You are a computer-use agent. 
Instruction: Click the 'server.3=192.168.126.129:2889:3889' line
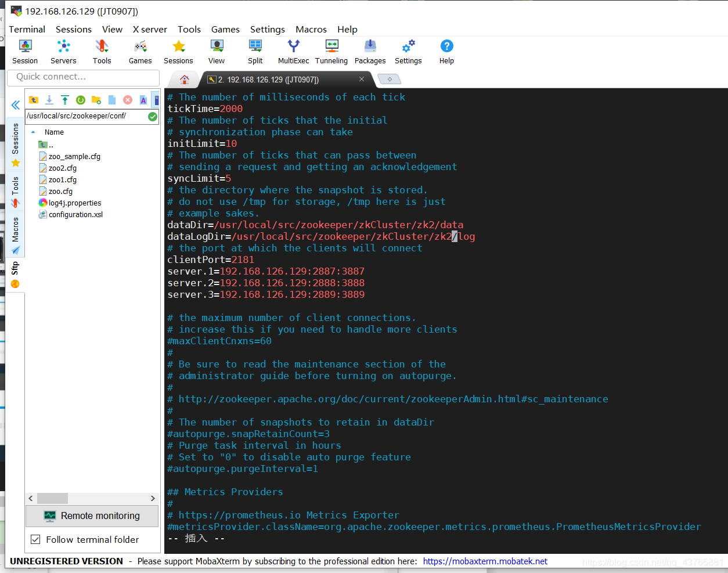pos(266,294)
